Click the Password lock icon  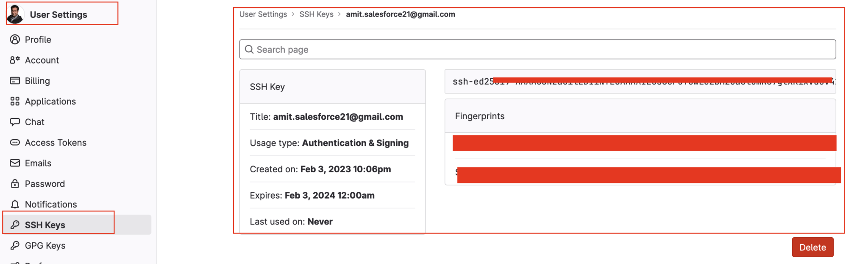15,184
